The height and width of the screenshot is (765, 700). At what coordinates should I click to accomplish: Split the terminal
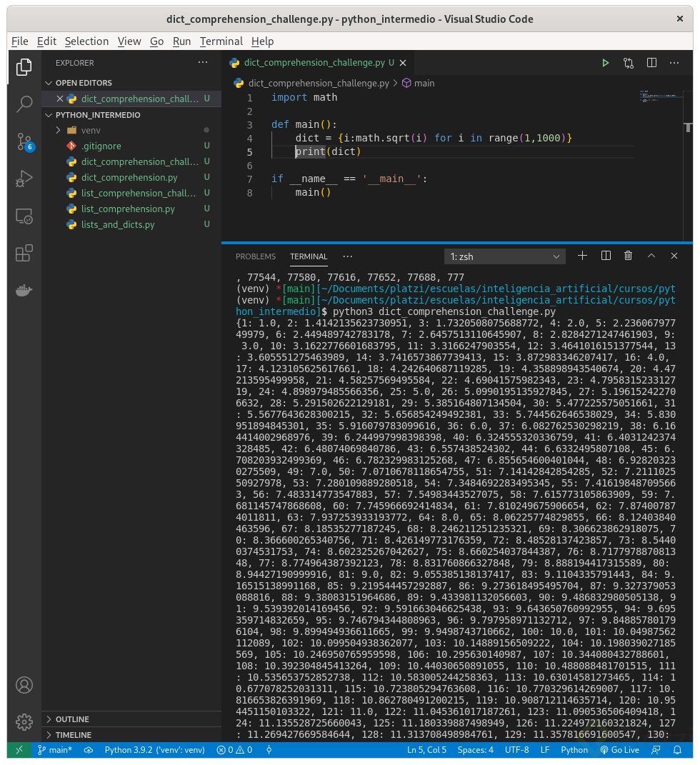pos(606,255)
